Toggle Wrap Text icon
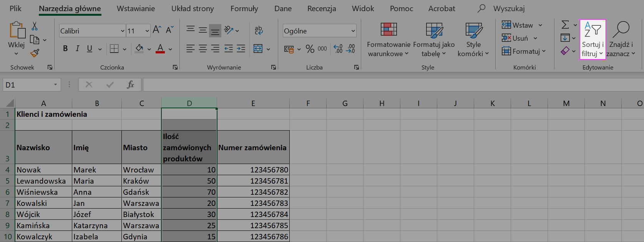644x242 pixels. click(x=259, y=30)
